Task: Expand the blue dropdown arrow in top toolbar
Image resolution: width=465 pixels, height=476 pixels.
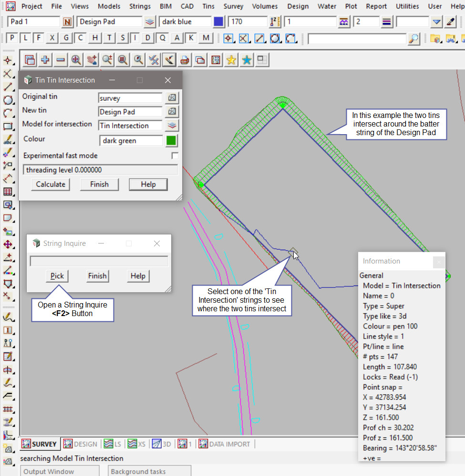Action: click(x=436, y=22)
